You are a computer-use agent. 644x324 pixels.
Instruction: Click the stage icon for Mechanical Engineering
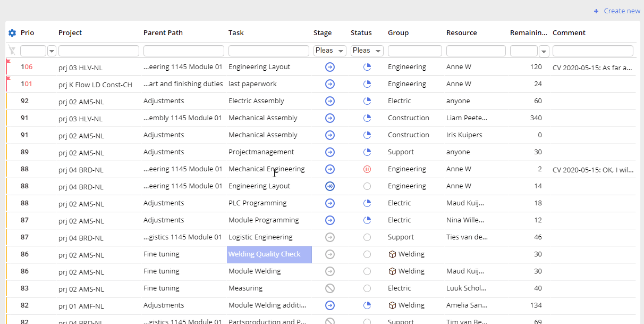(x=330, y=169)
